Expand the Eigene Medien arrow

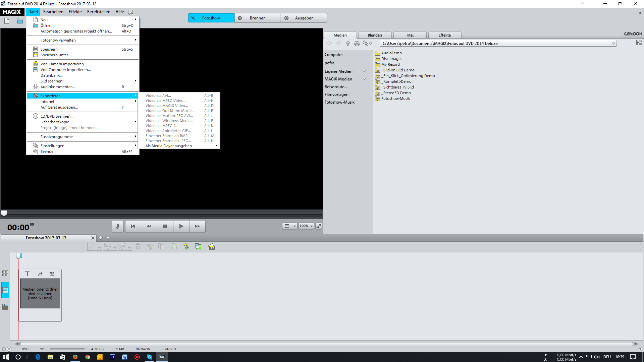[364, 71]
